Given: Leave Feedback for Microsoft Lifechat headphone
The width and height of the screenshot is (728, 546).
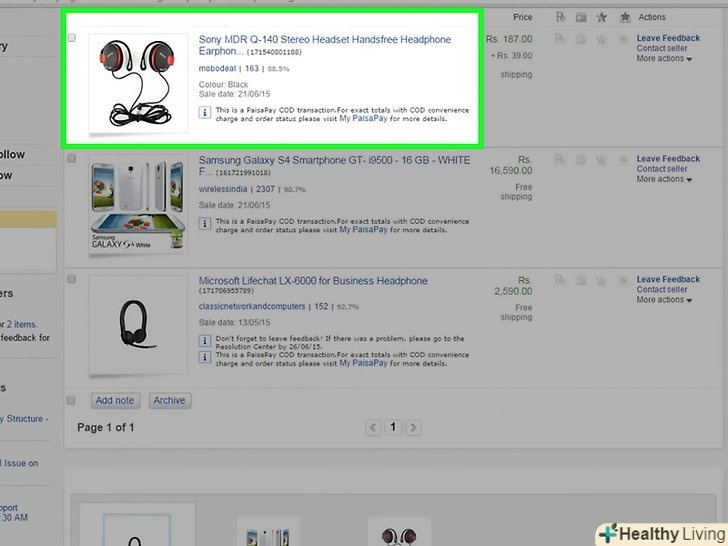Looking at the screenshot, I should 668,280.
